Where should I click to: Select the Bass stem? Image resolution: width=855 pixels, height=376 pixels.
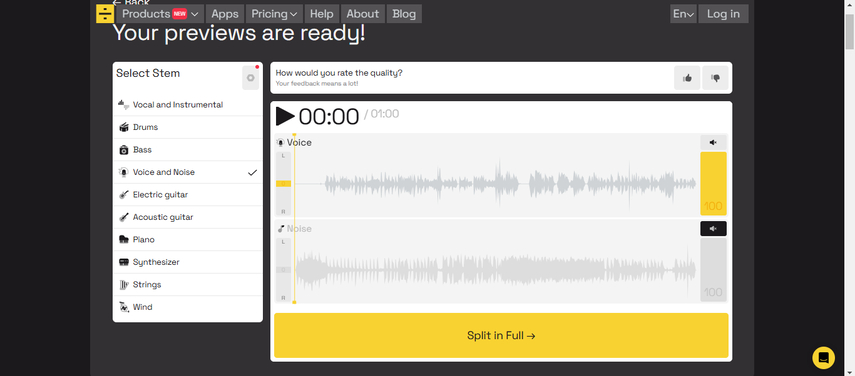[188, 149]
